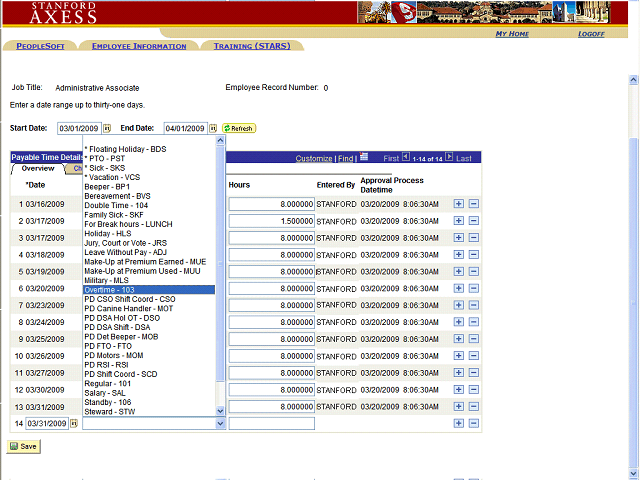Select Overtime - 103 from the list
This screenshot has height=480, width=640.
(110, 290)
